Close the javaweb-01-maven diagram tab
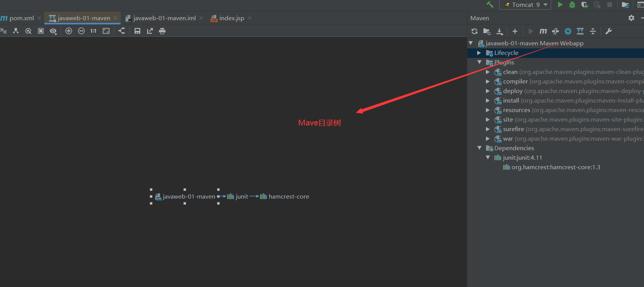The width and height of the screenshot is (644, 287). (x=115, y=18)
